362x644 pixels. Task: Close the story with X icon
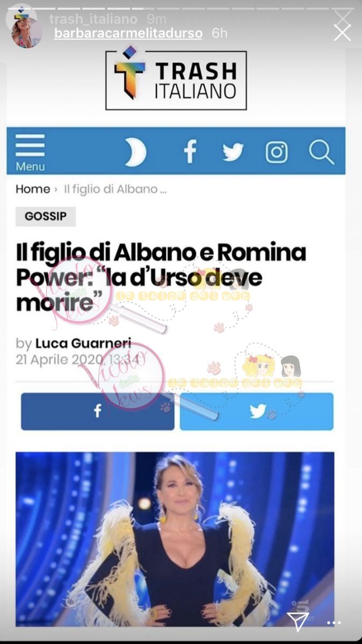click(x=342, y=33)
